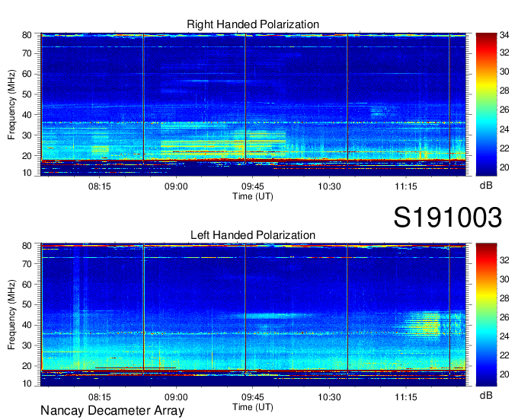This screenshot has width=518, height=420.
Task: Click the 10:30 tick label under top plot
Action: click(x=329, y=186)
